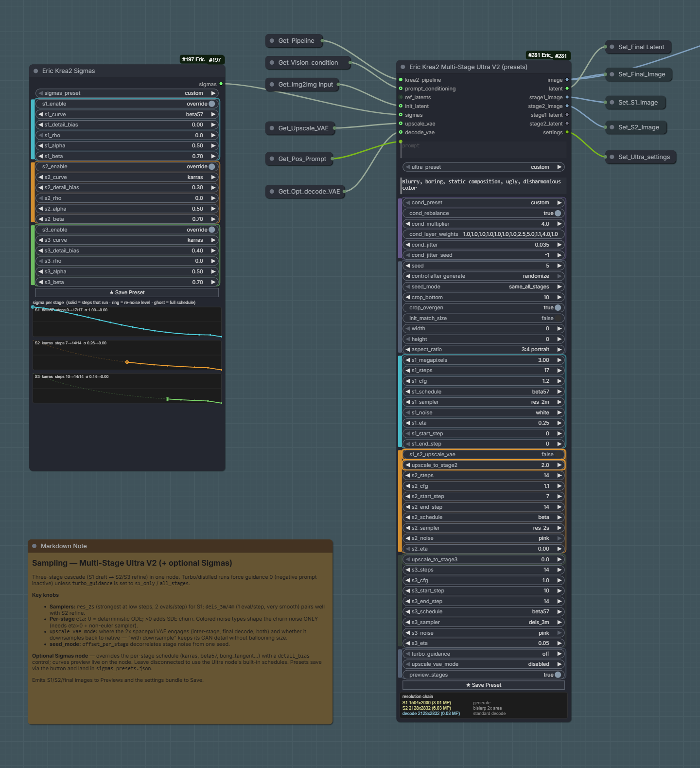Save Preset on the Sigmas node
The height and width of the screenshot is (768, 700).
127,292
